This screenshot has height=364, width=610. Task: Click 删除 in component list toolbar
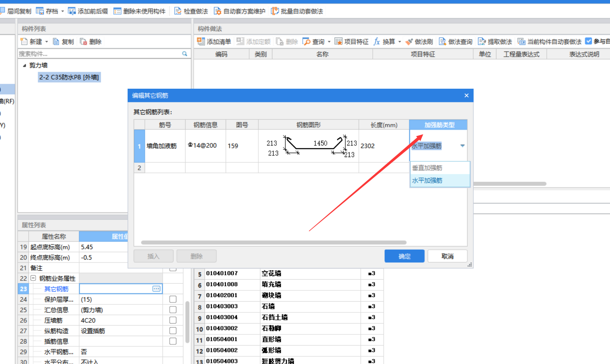tap(90, 42)
